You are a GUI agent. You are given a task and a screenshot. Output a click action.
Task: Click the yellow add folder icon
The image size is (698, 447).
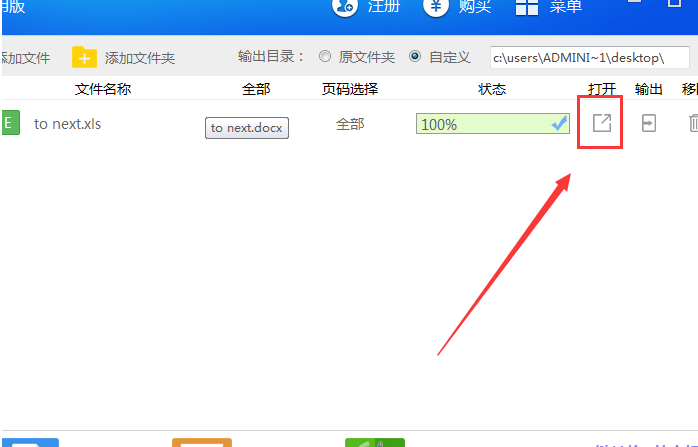tap(84, 57)
